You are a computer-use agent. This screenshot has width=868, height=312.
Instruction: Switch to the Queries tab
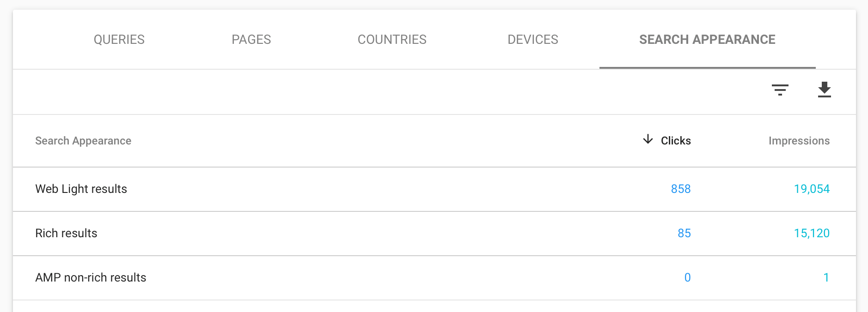click(119, 40)
